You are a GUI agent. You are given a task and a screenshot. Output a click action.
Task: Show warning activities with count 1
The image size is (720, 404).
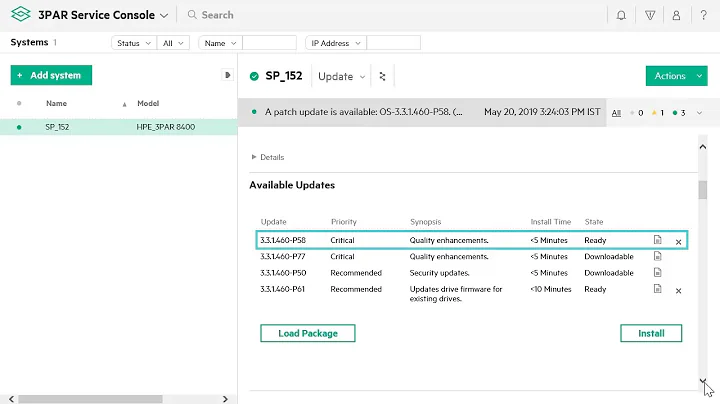pos(658,112)
